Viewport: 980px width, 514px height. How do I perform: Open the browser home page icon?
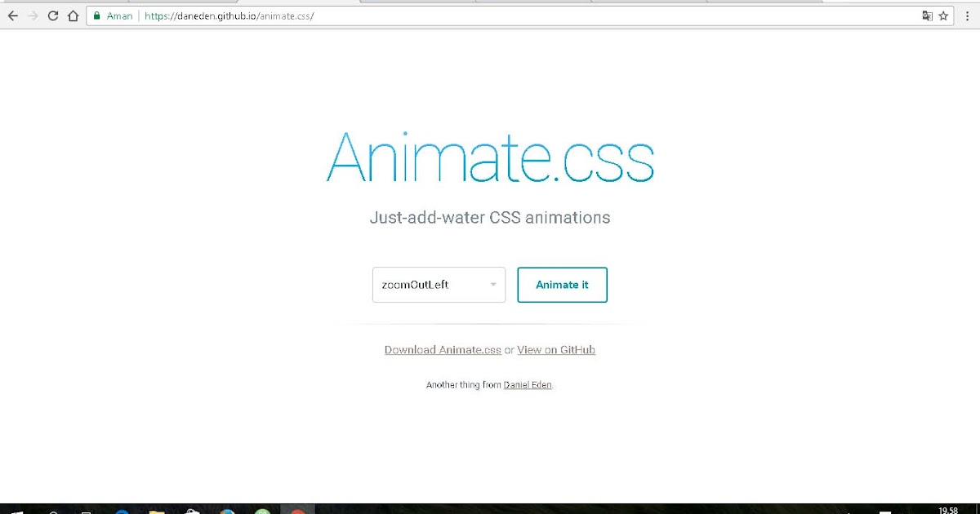click(x=73, y=16)
